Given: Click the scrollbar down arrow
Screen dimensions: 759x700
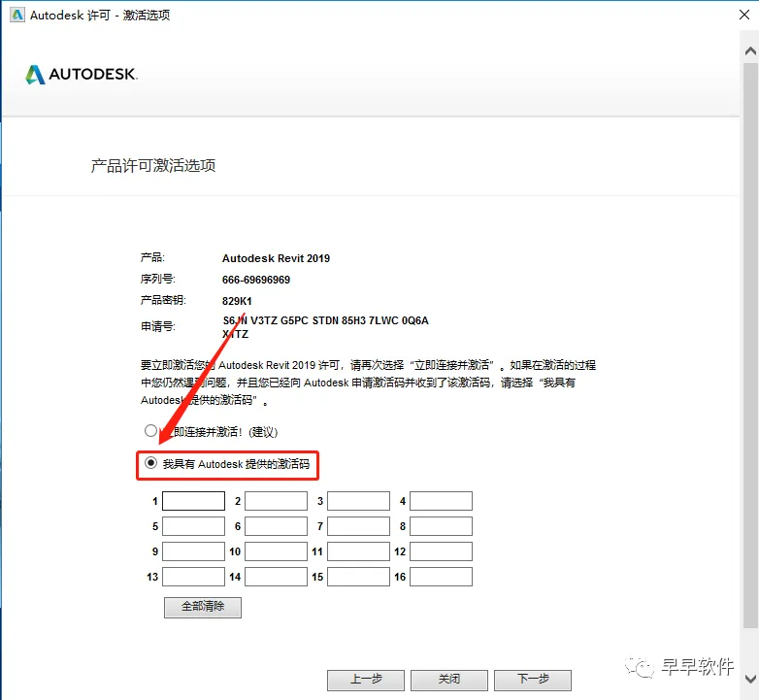Looking at the screenshot, I should (750, 679).
